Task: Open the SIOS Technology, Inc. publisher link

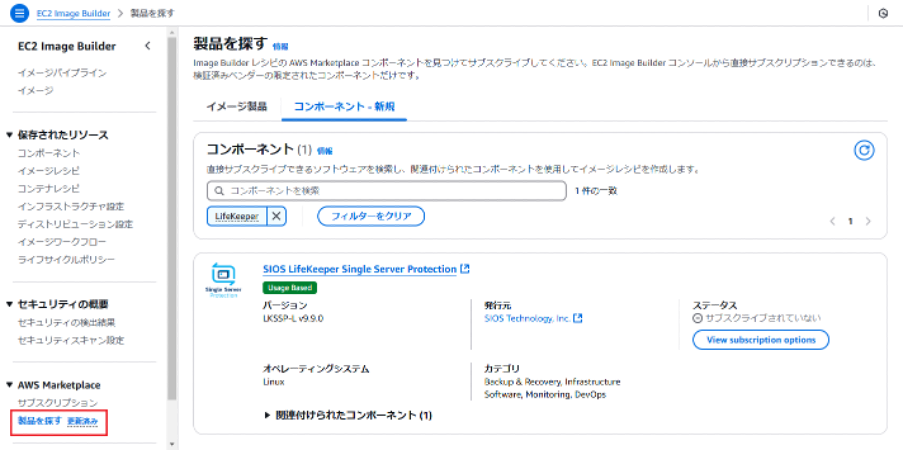Action: click(528, 318)
